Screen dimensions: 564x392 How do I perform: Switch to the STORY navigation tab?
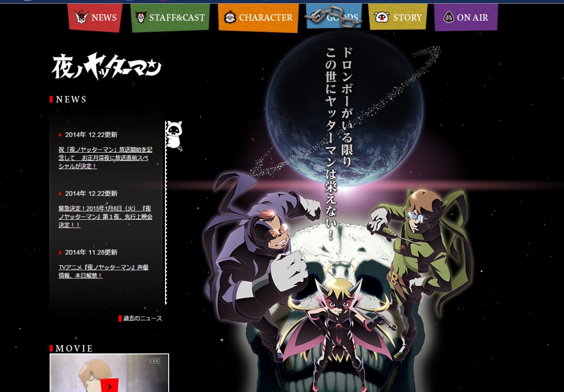pyautogui.click(x=398, y=17)
